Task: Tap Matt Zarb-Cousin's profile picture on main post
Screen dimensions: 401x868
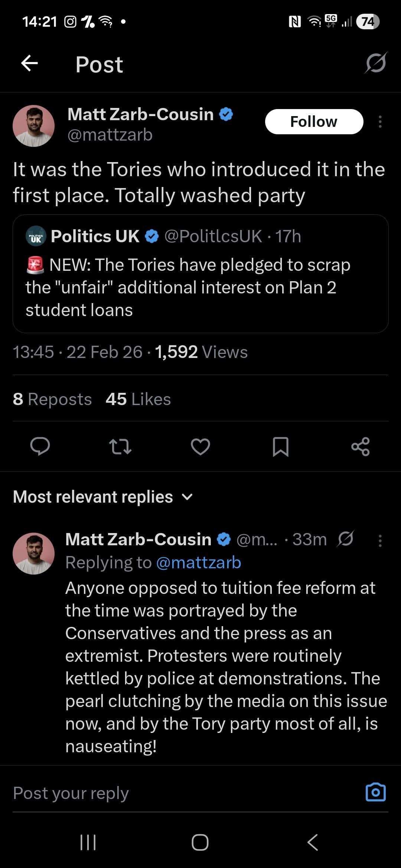Action: 33,126
